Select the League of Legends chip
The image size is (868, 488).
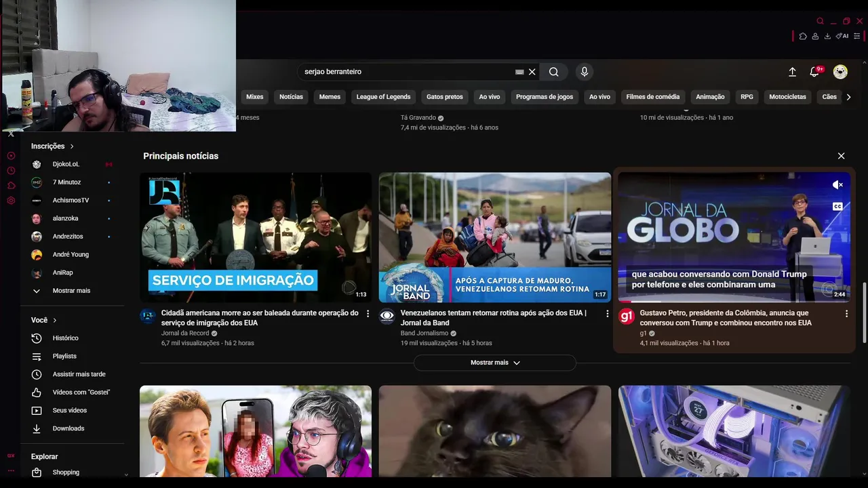click(x=383, y=97)
